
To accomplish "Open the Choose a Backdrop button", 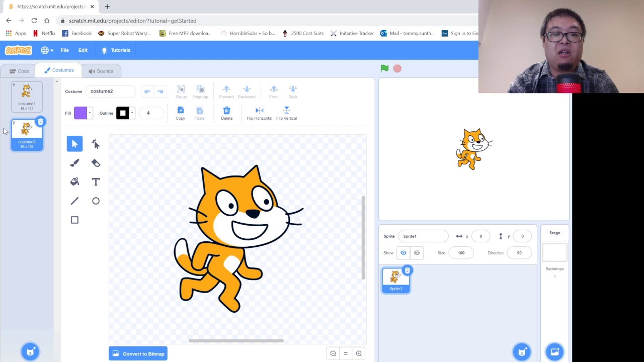I will 554,351.
